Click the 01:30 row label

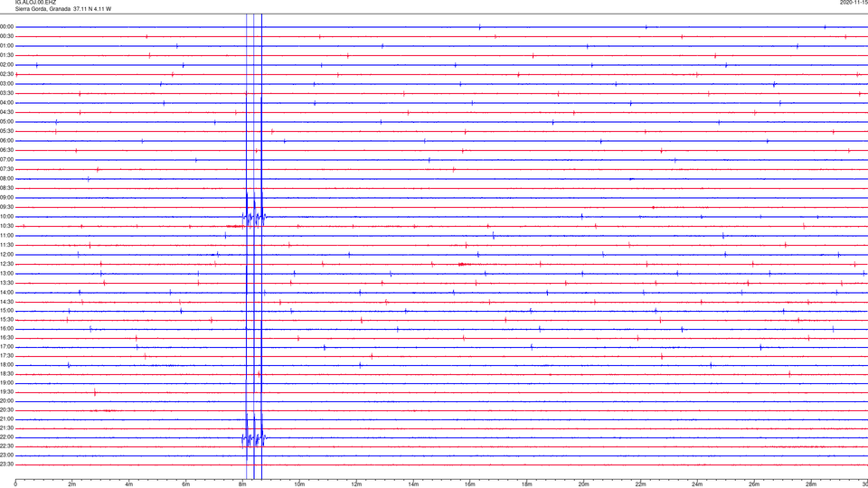(7, 55)
